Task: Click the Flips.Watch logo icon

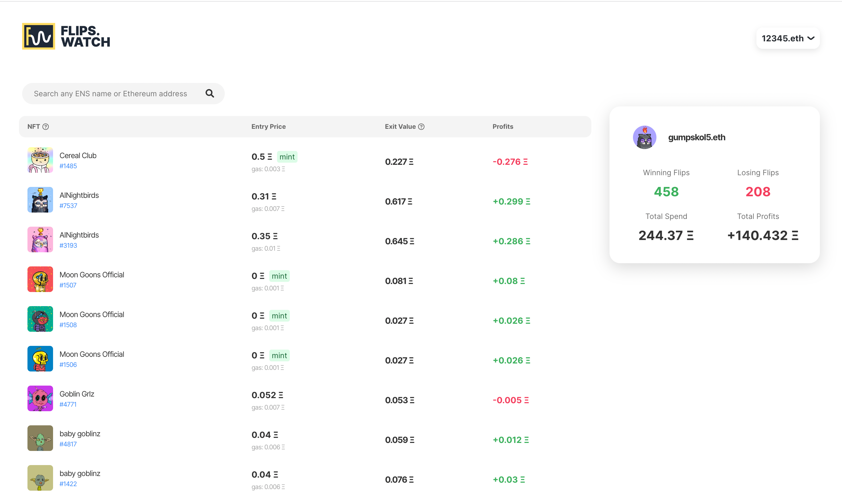Action: coord(38,36)
